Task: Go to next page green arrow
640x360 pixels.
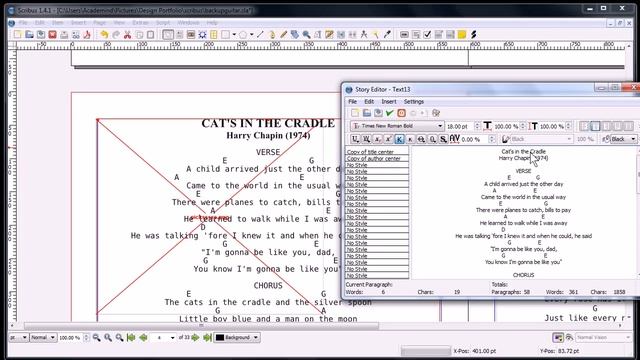Action: (x=196, y=338)
